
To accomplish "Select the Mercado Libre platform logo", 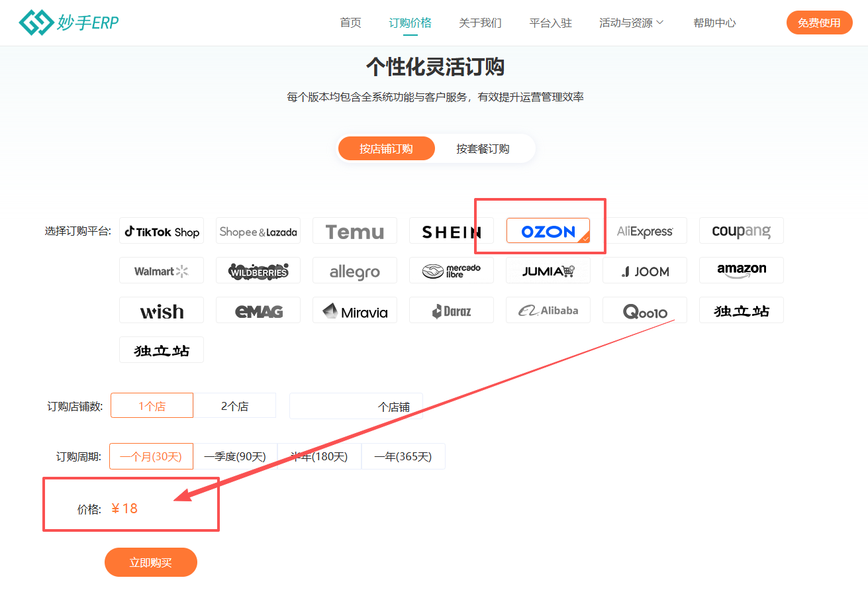I will tap(452, 271).
